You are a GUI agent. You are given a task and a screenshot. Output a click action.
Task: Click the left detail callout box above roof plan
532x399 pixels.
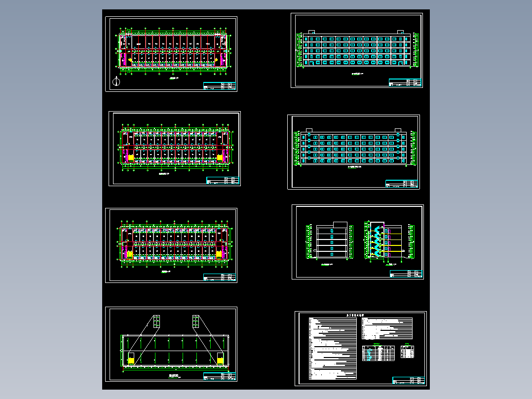[x=156, y=321]
